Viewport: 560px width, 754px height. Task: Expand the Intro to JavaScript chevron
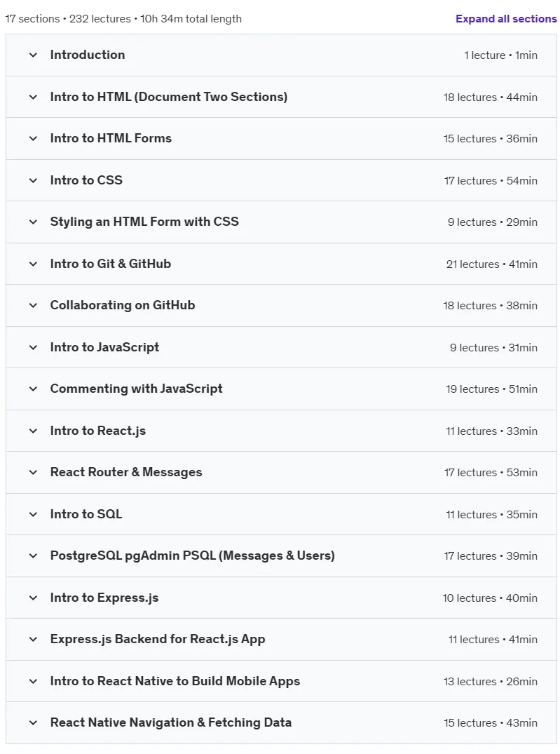[x=33, y=347]
